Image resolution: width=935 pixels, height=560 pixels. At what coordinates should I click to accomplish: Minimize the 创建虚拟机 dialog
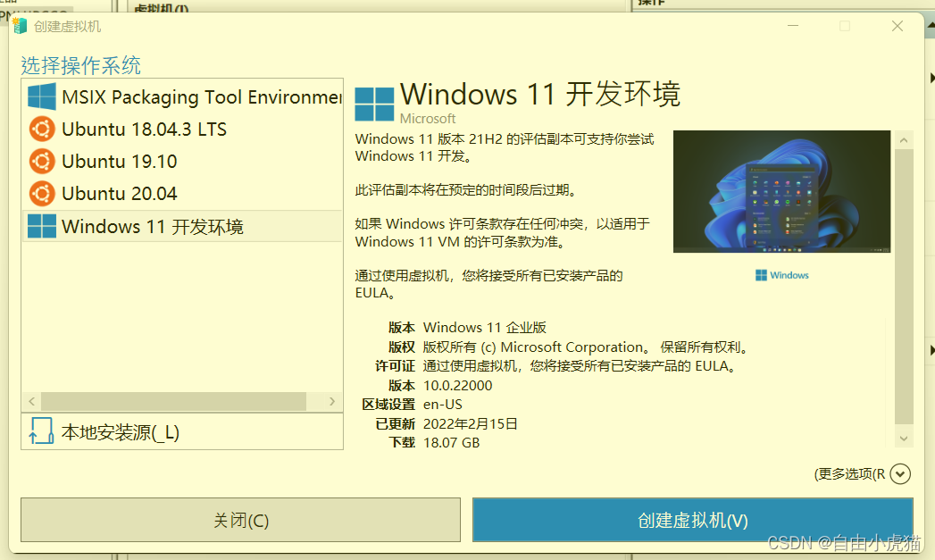point(793,26)
